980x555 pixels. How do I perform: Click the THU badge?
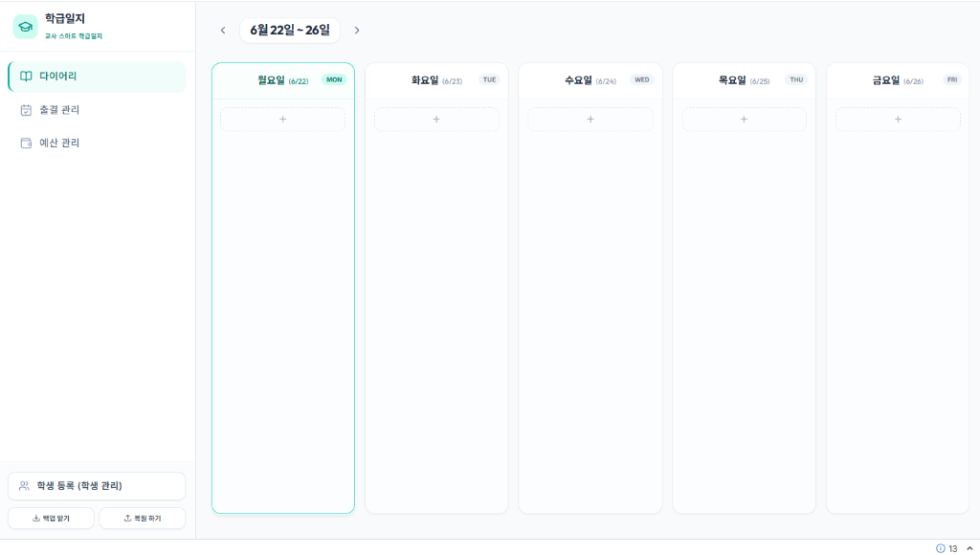[796, 79]
